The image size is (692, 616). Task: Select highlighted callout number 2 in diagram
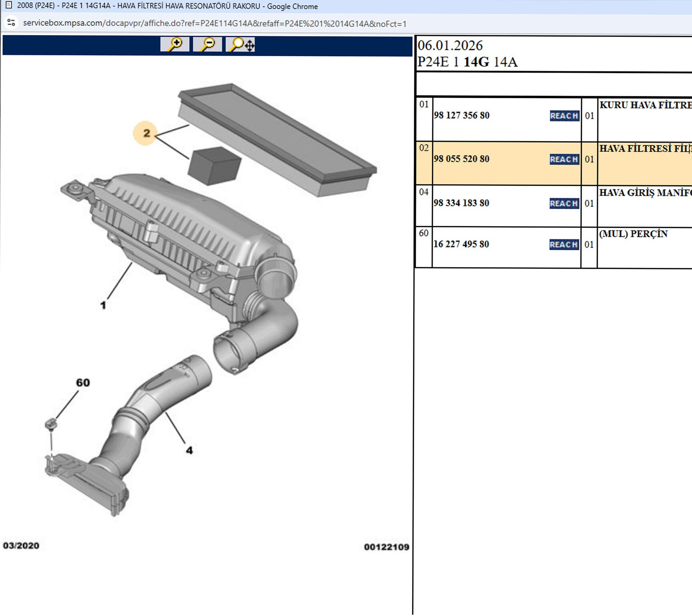click(x=146, y=133)
